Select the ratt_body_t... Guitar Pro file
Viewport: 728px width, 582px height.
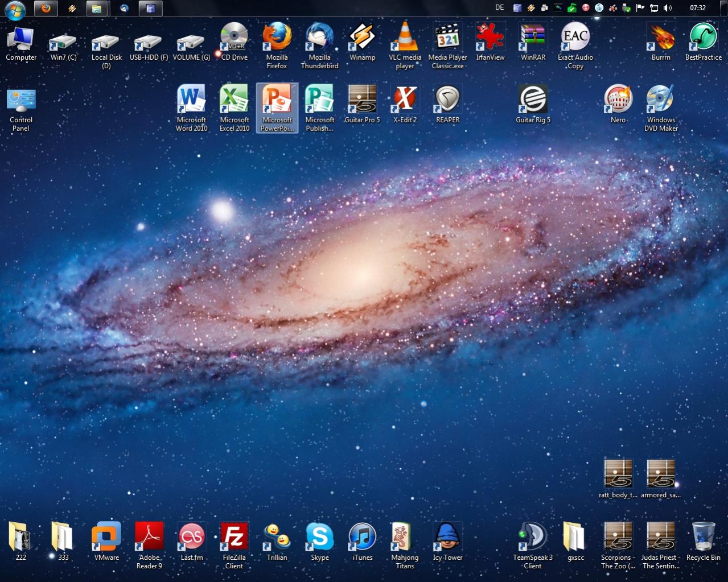(618, 475)
